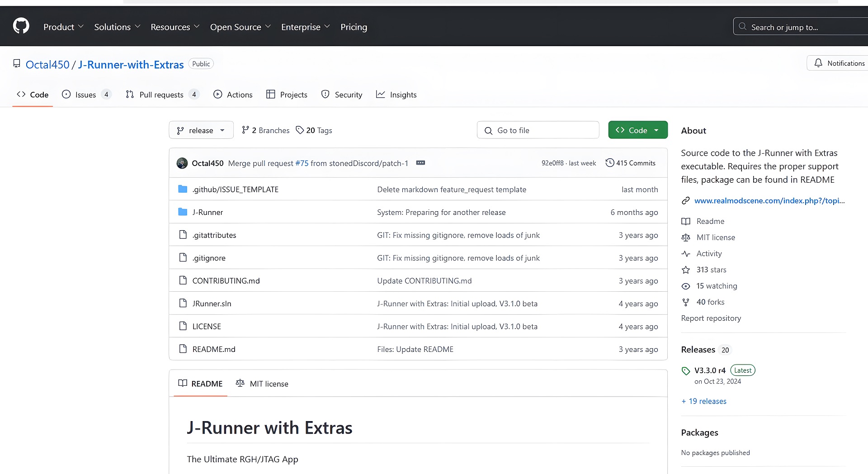Select the README tab in file viewer
Viewport: 868px width, 474px height.
coord(200,384)
